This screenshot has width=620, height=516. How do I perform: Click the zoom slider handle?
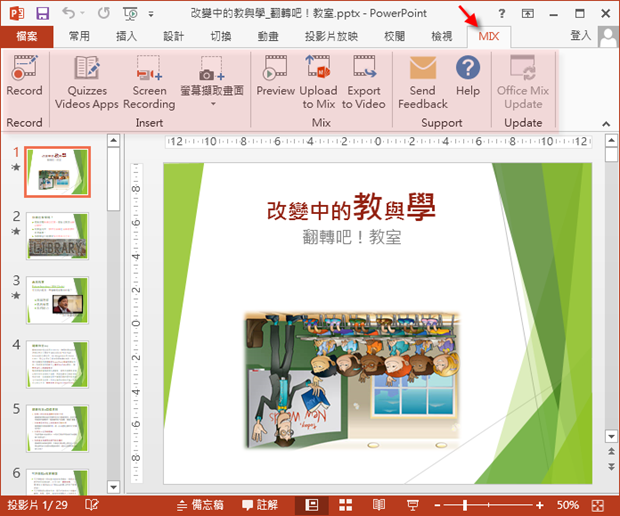coord(465,505)
